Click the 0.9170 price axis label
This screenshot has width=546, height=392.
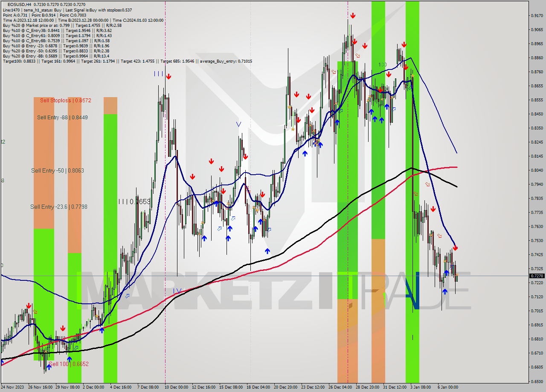tap(537, 16)
